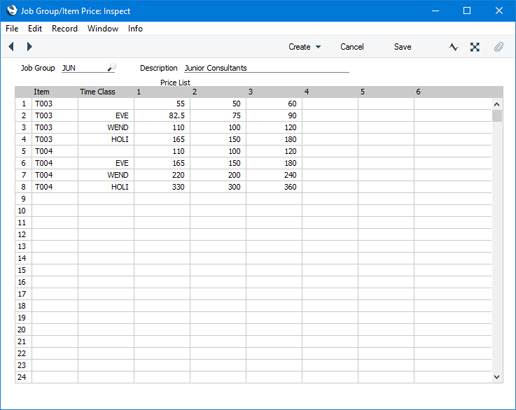Open the Record menu

(65, 29)
